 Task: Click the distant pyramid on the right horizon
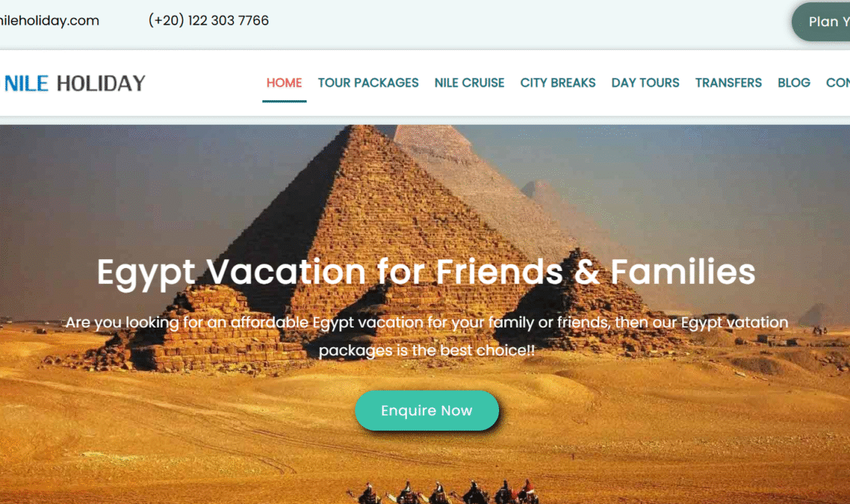point(819,314)
